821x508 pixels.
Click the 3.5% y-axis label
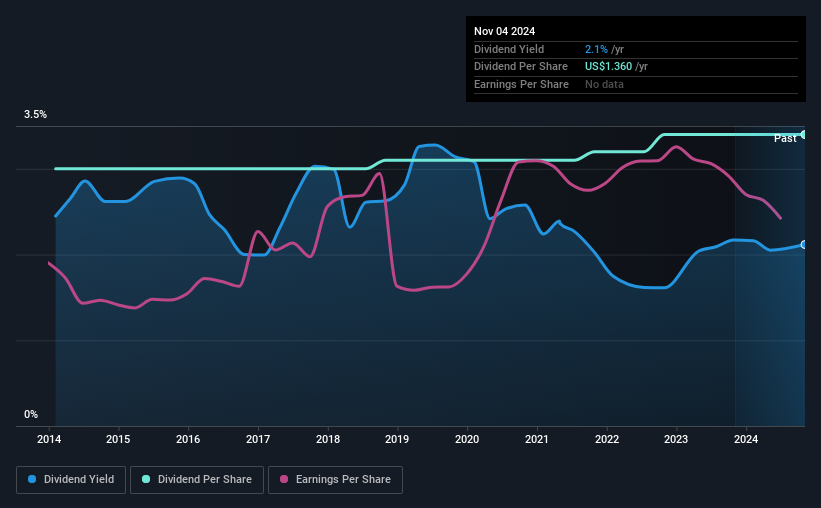pyautogui.click(x=35, y=115)
